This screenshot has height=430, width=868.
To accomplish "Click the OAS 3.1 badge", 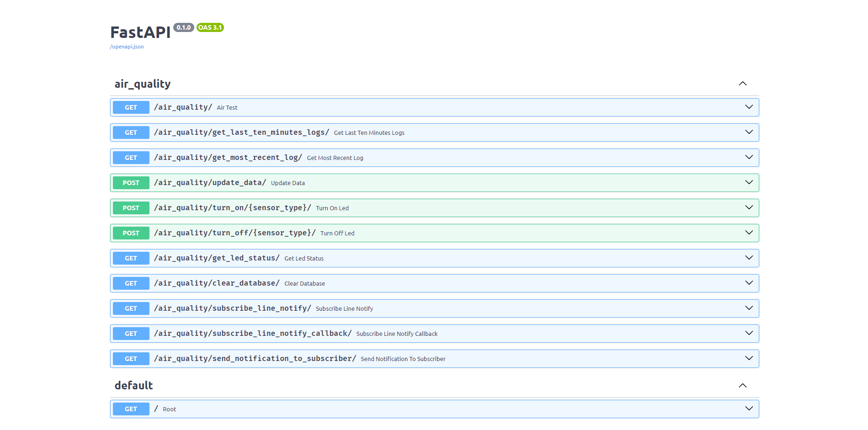I will coord(210,27).
